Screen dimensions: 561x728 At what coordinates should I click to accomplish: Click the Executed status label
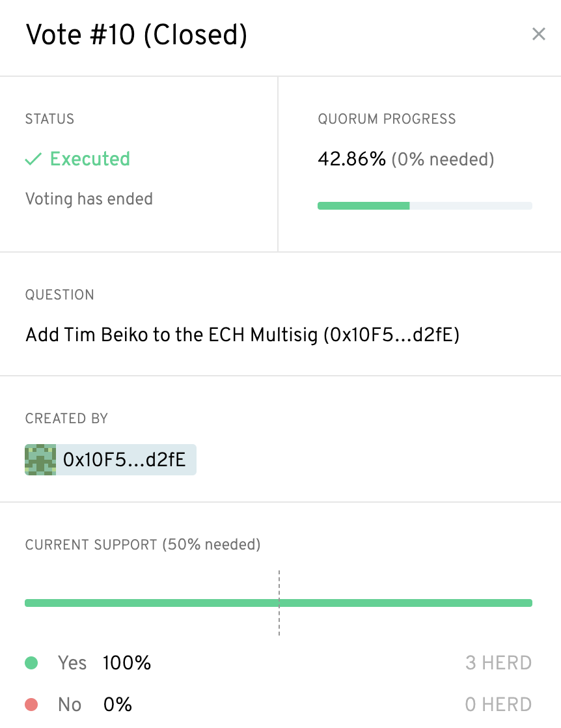point(90,159)
